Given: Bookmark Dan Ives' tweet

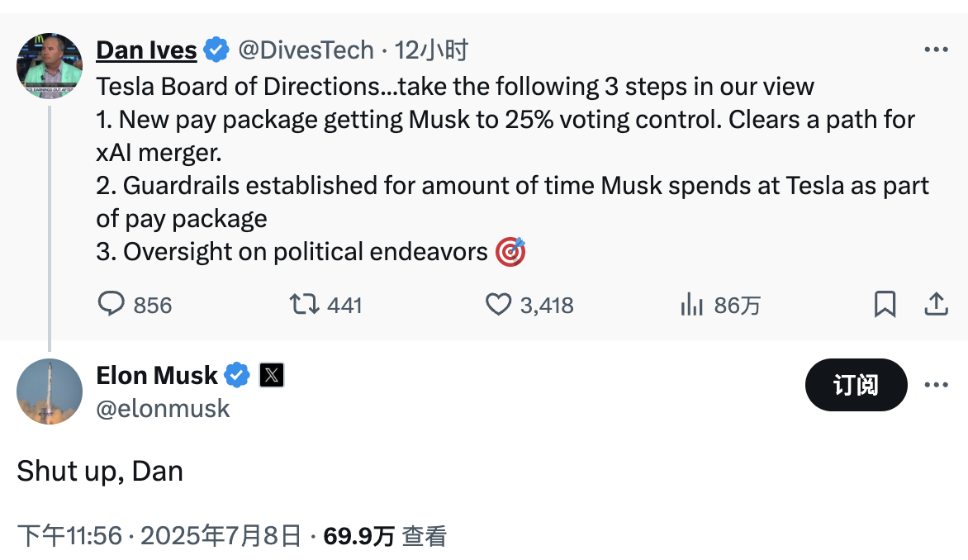Looking at the screenshot, I should 885,305.
